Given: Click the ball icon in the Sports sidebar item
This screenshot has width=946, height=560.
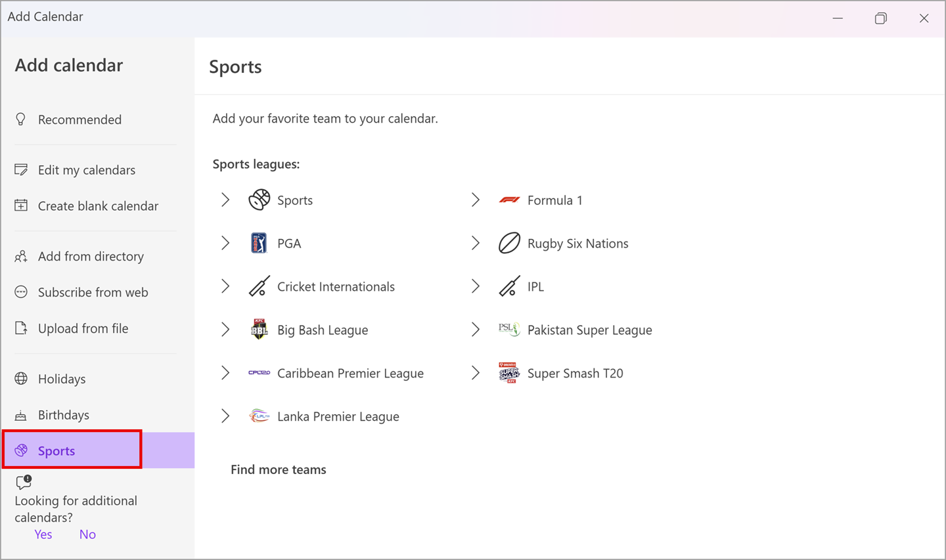Looking at the screenshot, I should (21, 450).
